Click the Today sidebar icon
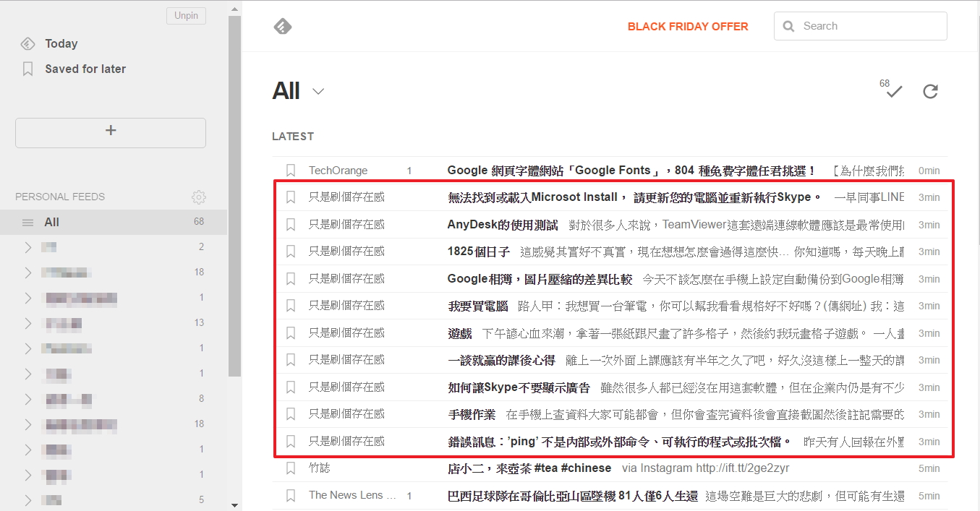The height and width of the screenshot is (511, 980). pos(27,43)
